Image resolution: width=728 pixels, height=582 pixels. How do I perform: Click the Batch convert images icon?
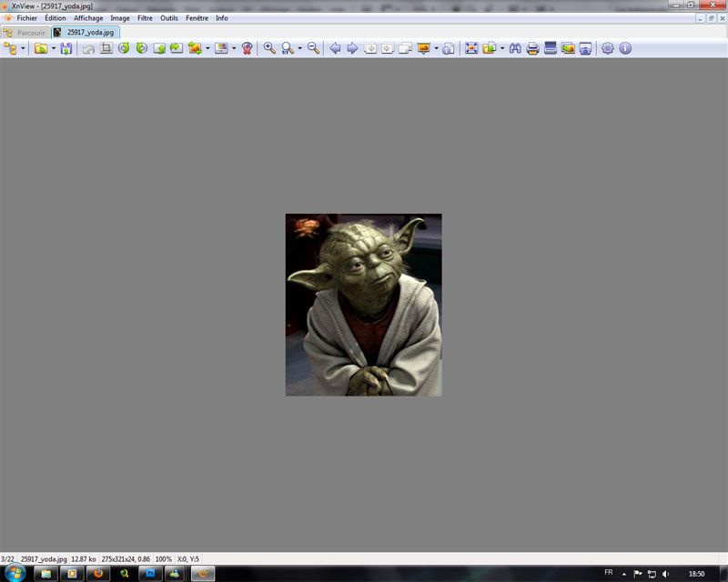pos(568,48)
